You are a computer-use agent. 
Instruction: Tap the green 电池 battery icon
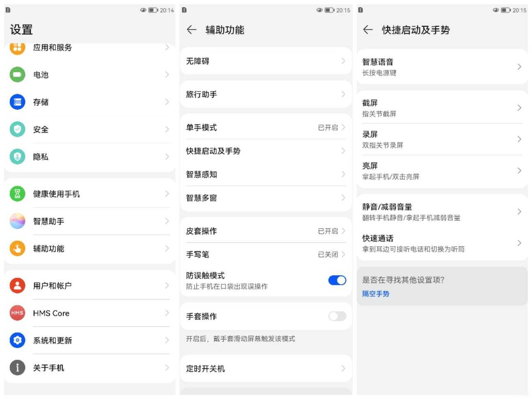point(17,75)
